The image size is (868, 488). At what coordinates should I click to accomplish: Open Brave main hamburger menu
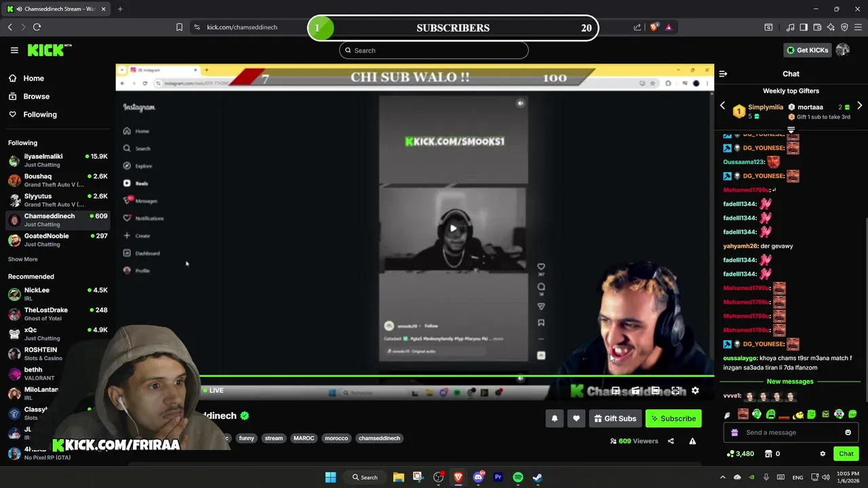tap(859, 27)
